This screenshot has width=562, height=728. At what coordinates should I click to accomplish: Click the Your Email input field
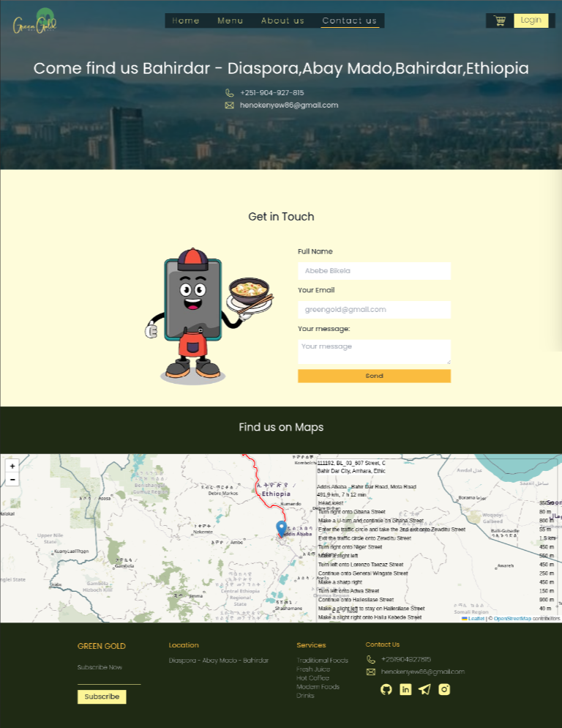pyautogui.click(x=374, y=310)
